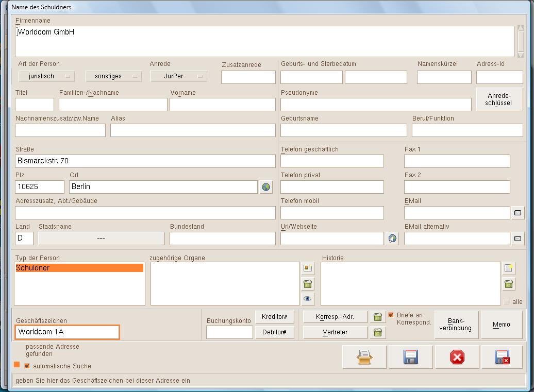Image resolution: width=534 pixels, height=392 pixels.
Task: Click the Namenskürzel input field
Action: [444, 77]
